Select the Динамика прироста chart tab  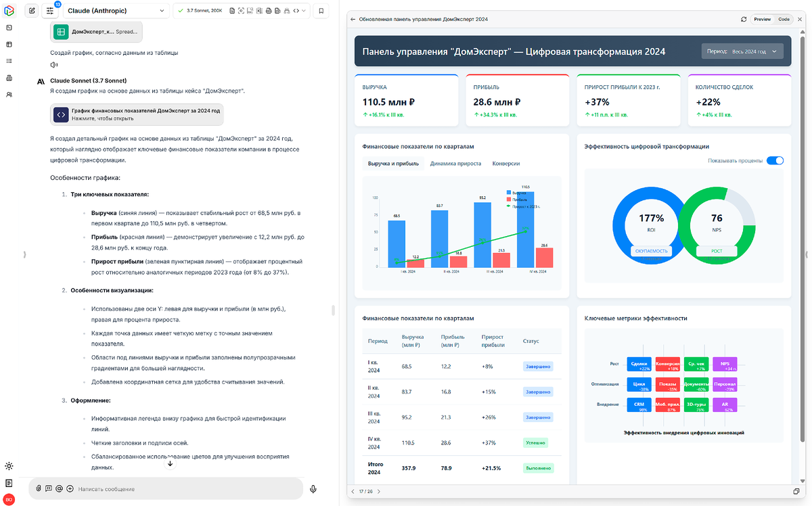pyautogui.click(x=455, y=164)
